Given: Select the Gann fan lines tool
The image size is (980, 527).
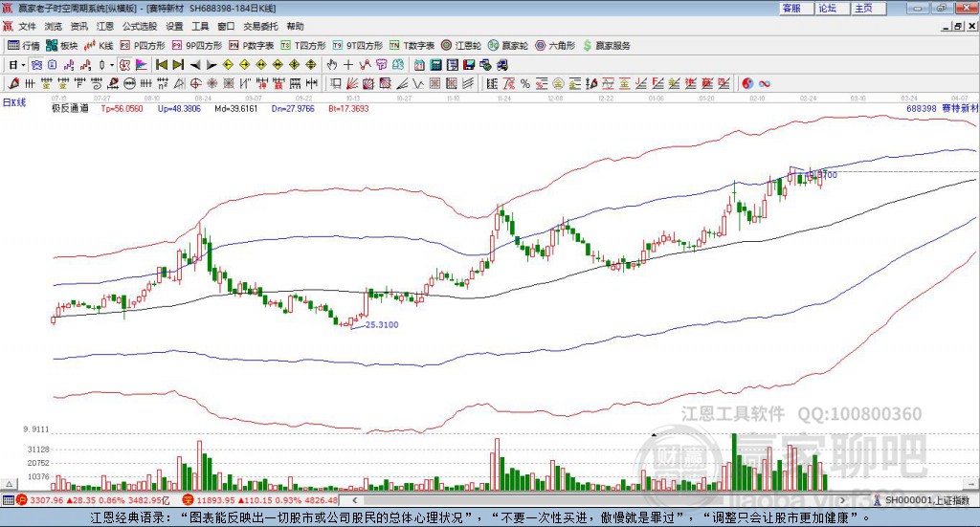Looking at the screenshot, I should pos(352,83).
